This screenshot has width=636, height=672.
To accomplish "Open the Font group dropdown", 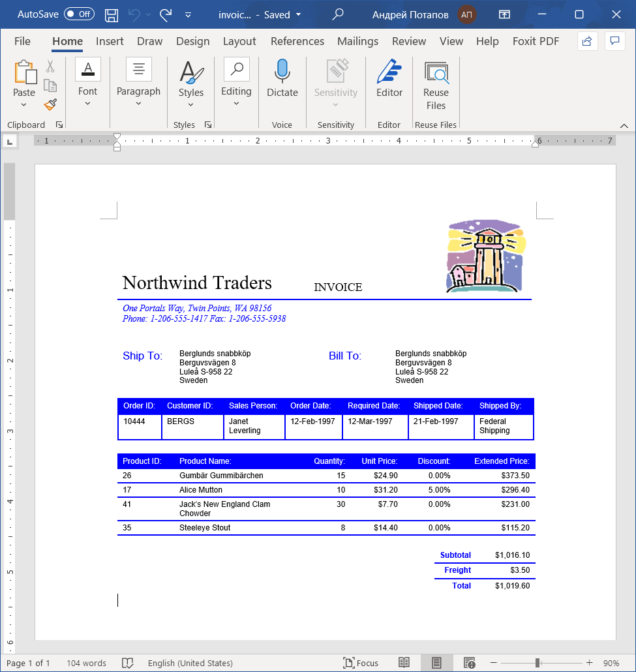I will (87, 102).
